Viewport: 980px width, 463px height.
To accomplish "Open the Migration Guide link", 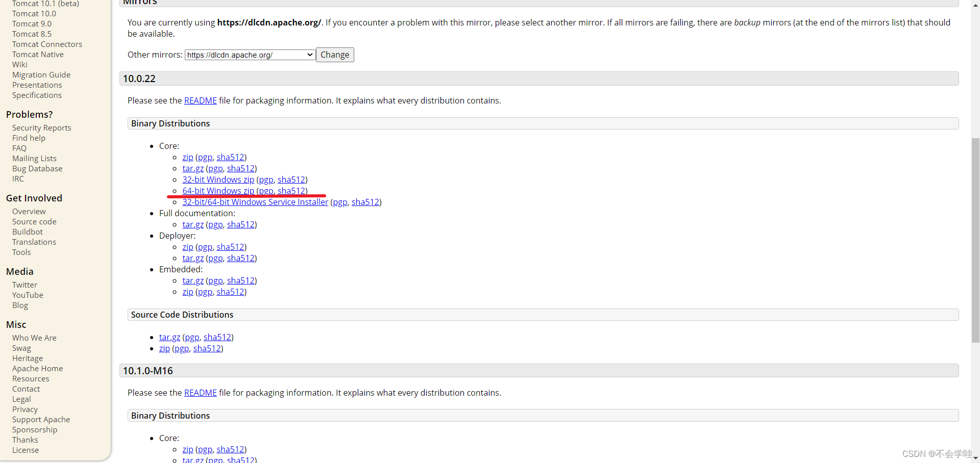I will click(x=41, y=75).
